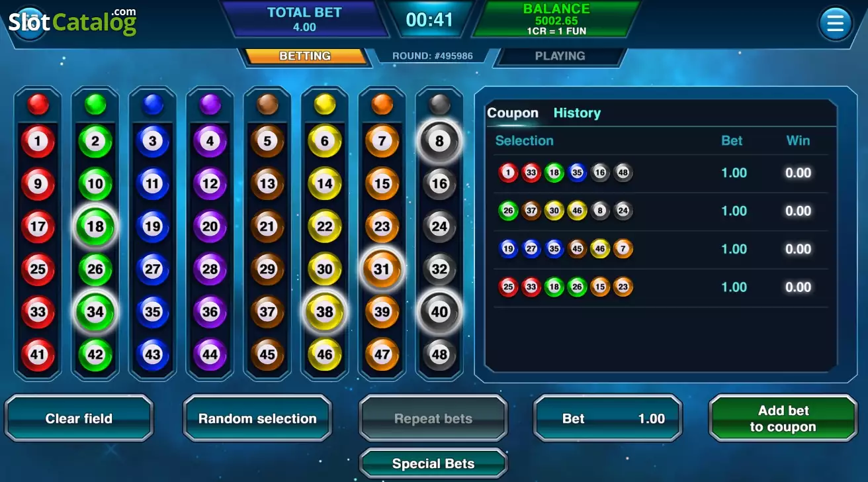Unselect the glowing orange ball 31

(x=382, y=269)
